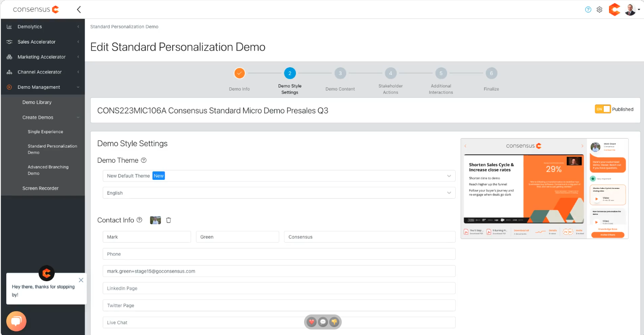Click the Sales Accelerator handshake icon
This screenshot has height=335, width=644.
tap(9, 42)
